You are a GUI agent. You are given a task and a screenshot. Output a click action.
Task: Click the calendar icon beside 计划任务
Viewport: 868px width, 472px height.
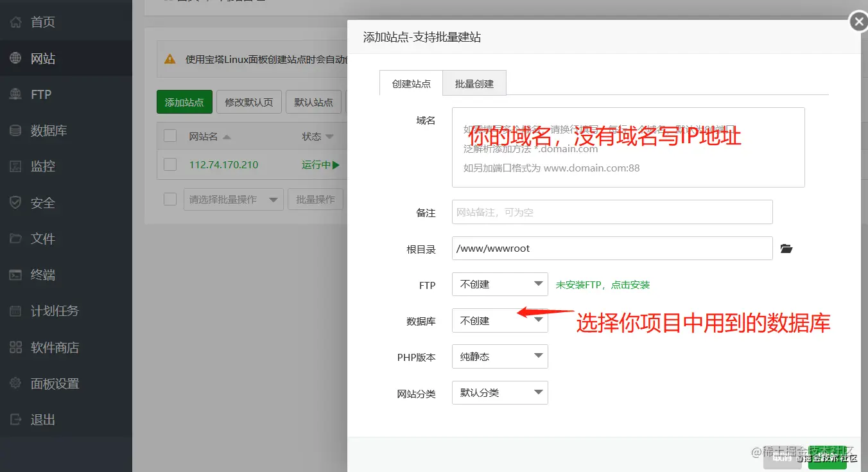[16, 311]
